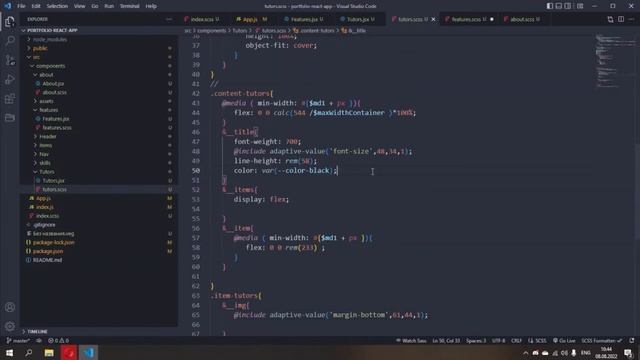Click the code minimap
Image resolution: width=640 pixels, height=360 pixels.
tap(614, 61)
